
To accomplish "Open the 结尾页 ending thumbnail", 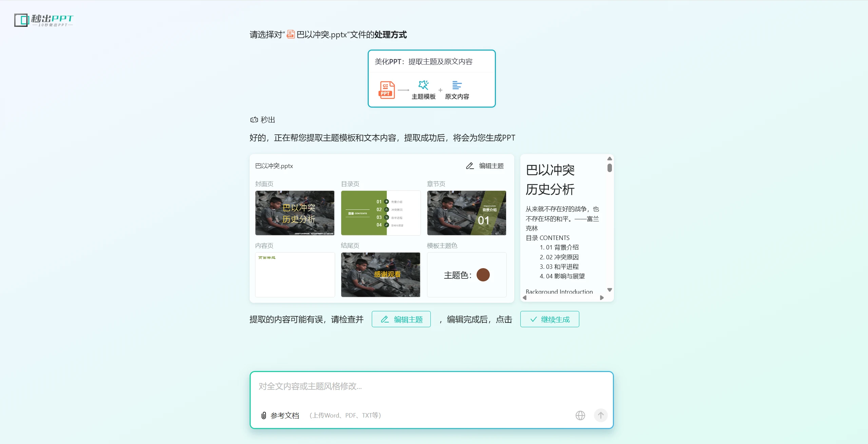I will pyautogui.click(x=381, y=275).
